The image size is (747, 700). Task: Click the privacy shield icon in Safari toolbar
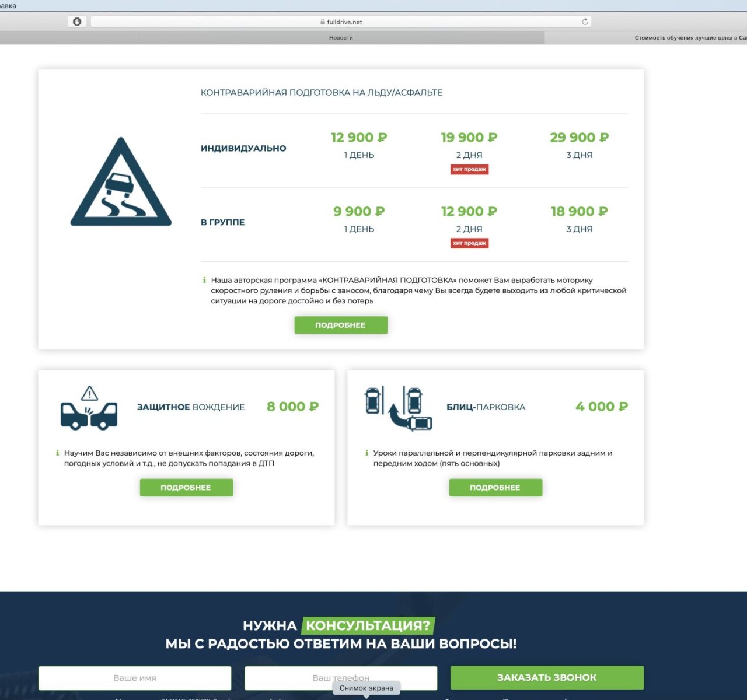(77, 22)
